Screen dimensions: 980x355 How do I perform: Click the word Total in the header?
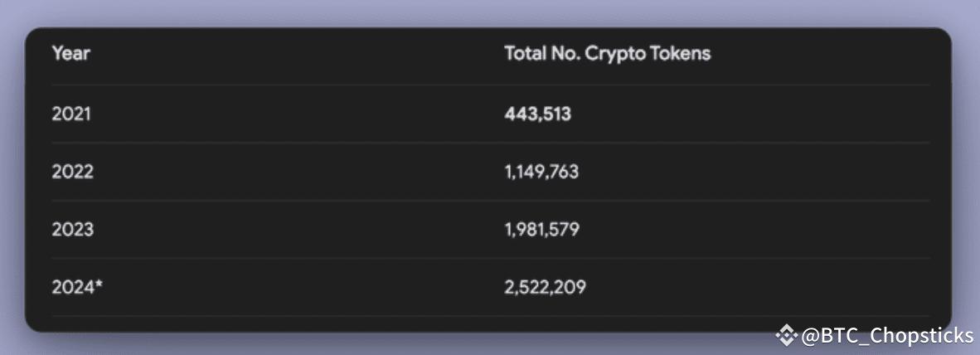click(524, 54)
